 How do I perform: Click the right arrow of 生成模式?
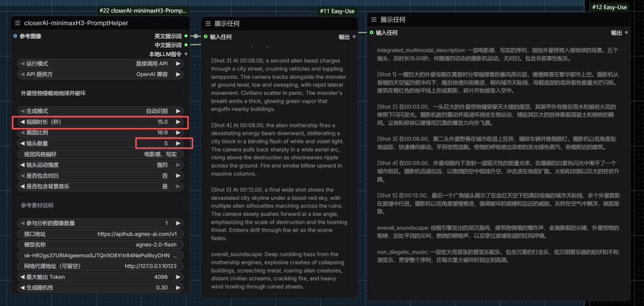click(178, 112)
